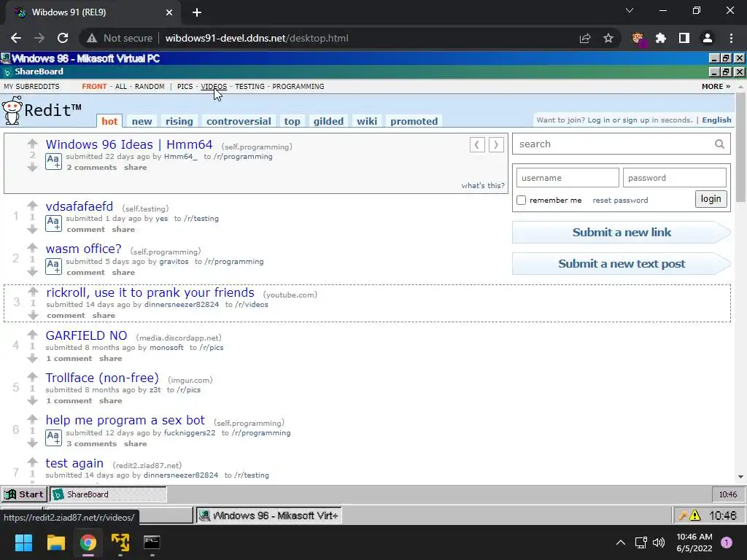Open File Explorer from taskbar
Image resolution: width=747 pixels, height=560 pixels.
[55, 542]
